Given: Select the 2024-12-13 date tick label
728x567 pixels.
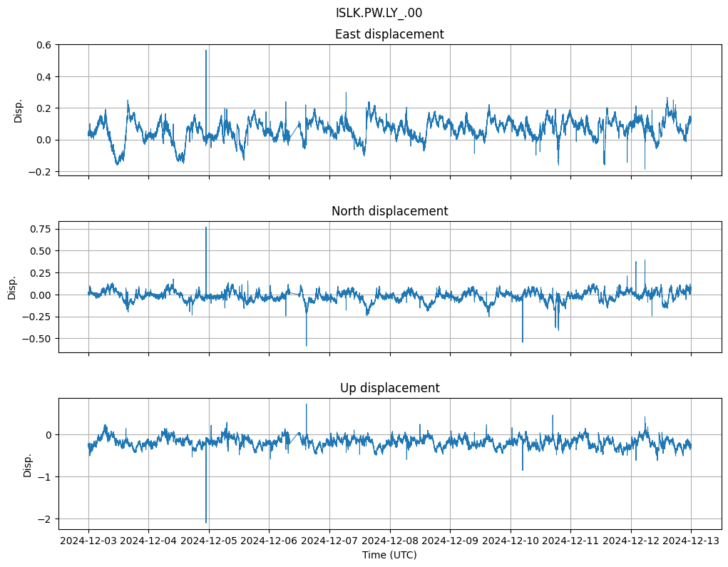Looking at the screenshot, I should [690, 541].
